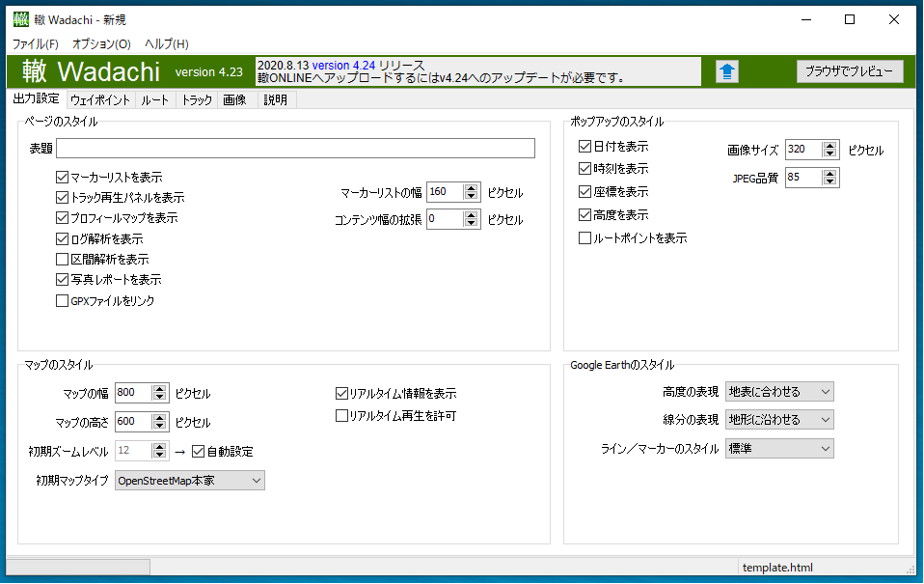Click the Wadachi app icon in title bar

pos(20,19)
